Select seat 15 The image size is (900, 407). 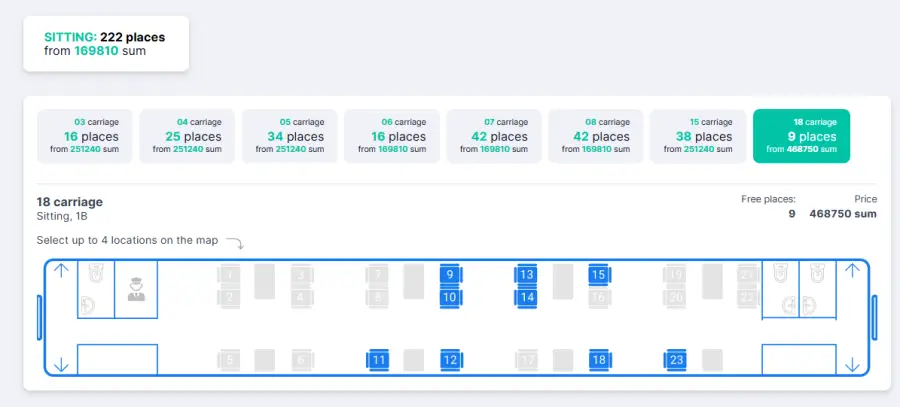point(599,274)
